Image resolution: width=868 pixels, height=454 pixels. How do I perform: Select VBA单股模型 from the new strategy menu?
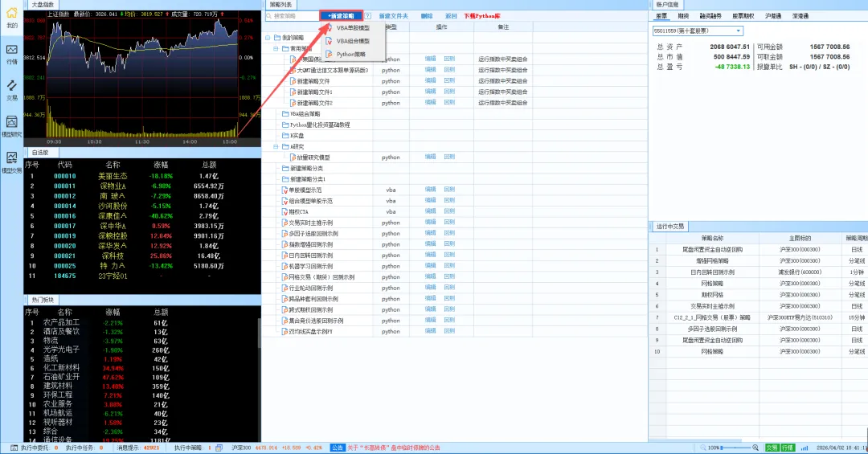point(353,27)
